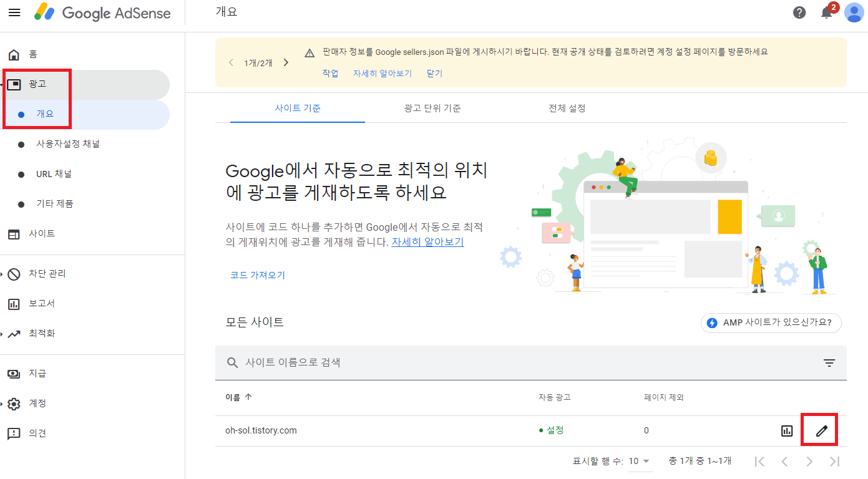Open the notifications bell
The width and height of the screenshot is (868, 479).
click(x=827, y=12)
